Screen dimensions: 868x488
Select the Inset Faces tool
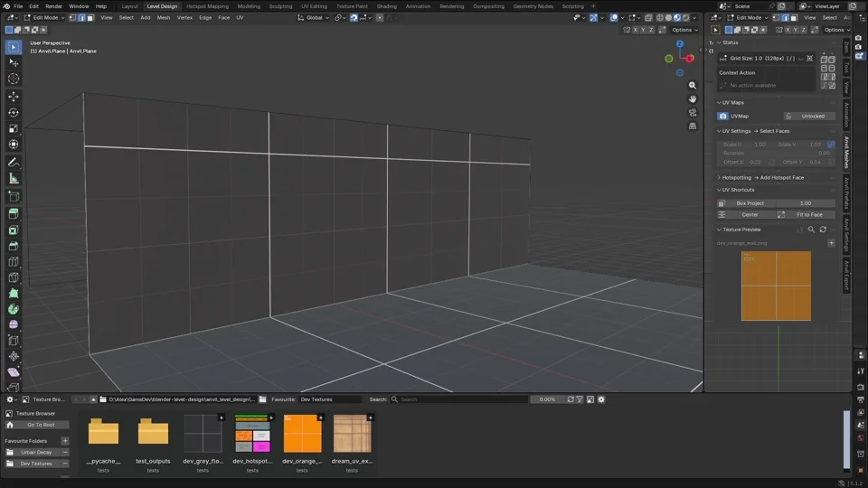click(x=14, y=230)
